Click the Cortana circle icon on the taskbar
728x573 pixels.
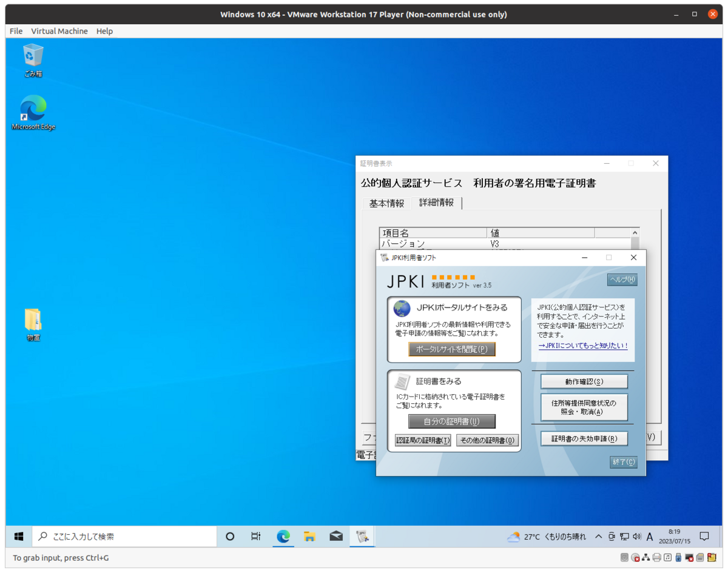pyautogui.click(x=230, y=537)
